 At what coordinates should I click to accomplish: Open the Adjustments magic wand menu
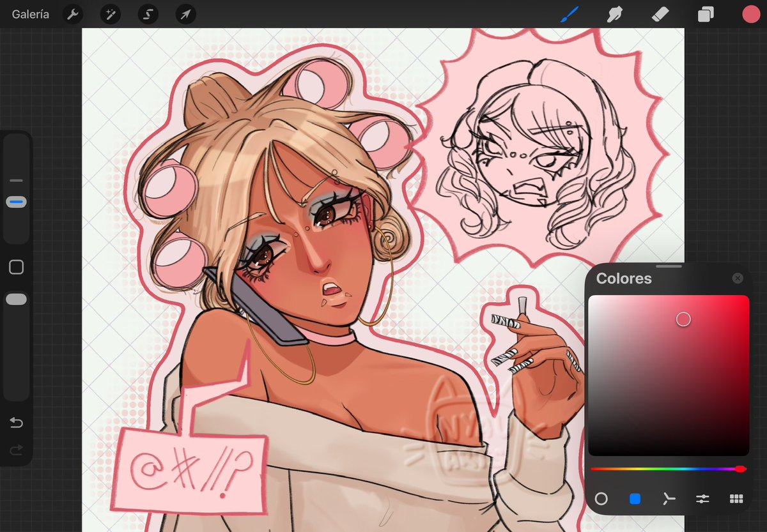[111, 14]
